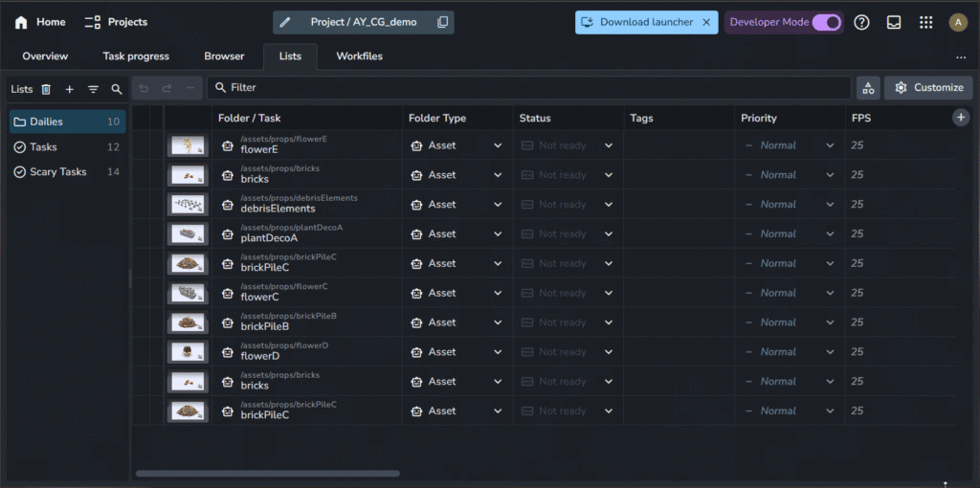Open Folder Type dropdown for flowerC
This screenshot has width=980, height=488.
[x=457, y=293]
